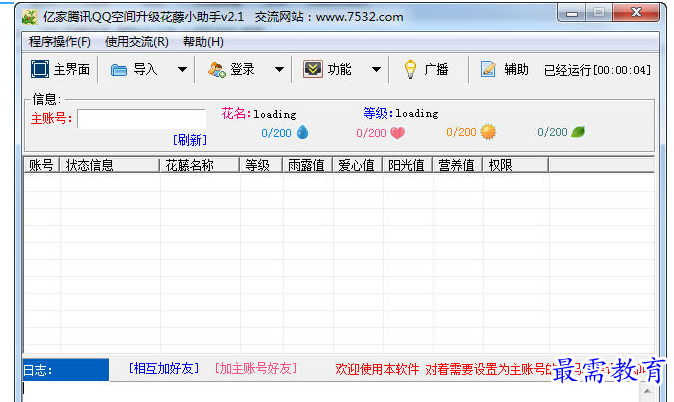Click the pink 0/200 love value
Viewport: 674px width, 402px height.
[x=371, y=133]
